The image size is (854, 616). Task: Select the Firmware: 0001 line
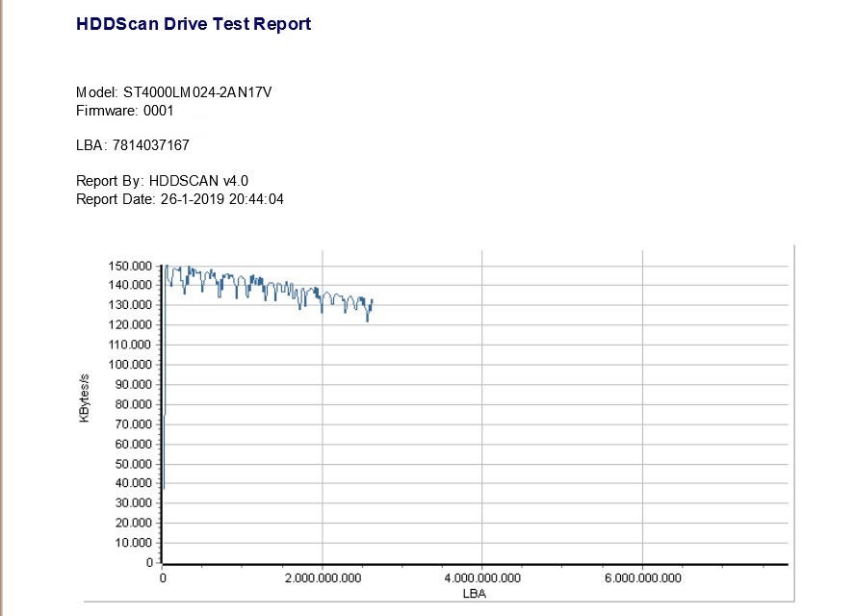(125, 111)
